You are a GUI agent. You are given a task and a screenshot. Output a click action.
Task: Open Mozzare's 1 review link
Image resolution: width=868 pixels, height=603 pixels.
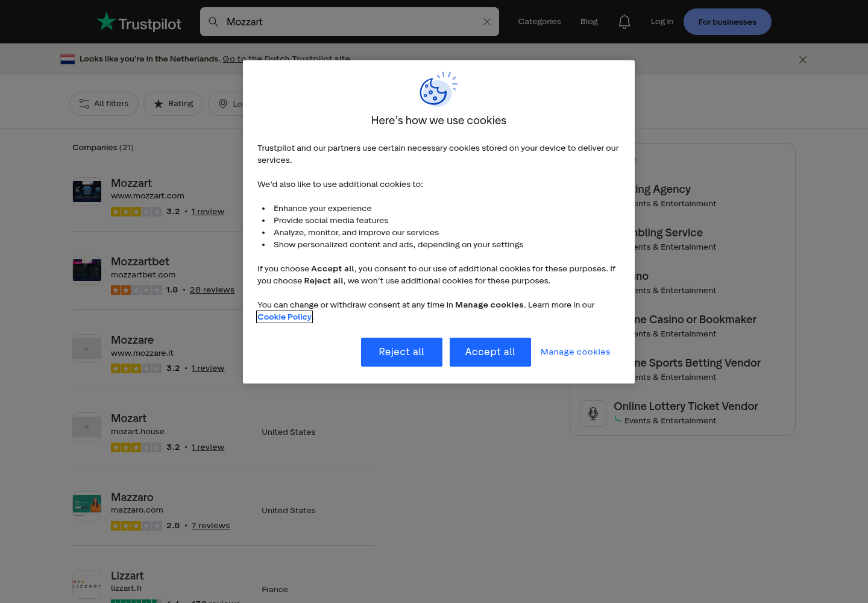208,368
